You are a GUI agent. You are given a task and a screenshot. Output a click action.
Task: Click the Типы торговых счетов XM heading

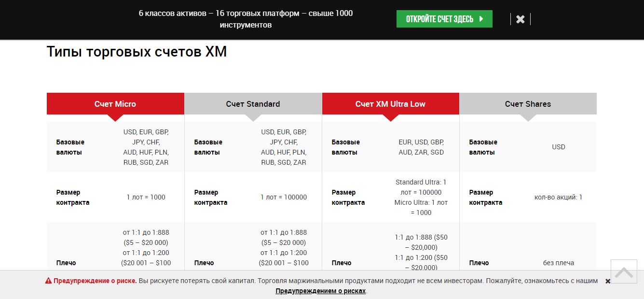(x=137, y=52)
